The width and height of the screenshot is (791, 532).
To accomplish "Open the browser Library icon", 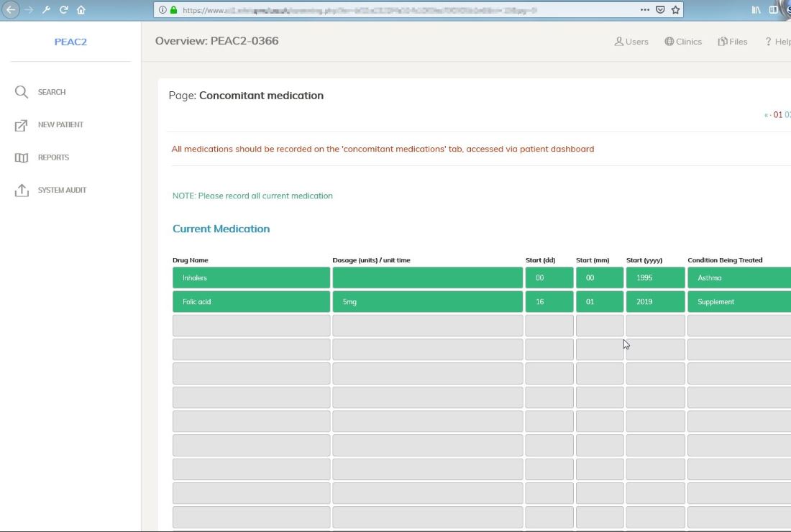I will [756, 9].
